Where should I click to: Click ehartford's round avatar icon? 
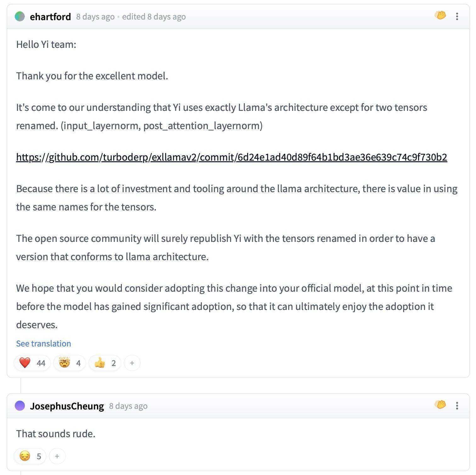point(20,16)
